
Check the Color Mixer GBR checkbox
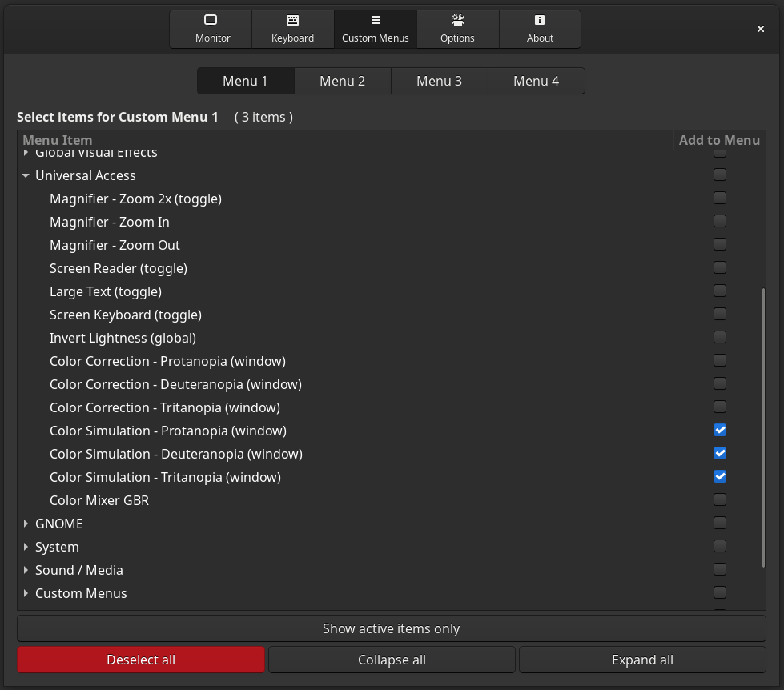tap(719, 499)
